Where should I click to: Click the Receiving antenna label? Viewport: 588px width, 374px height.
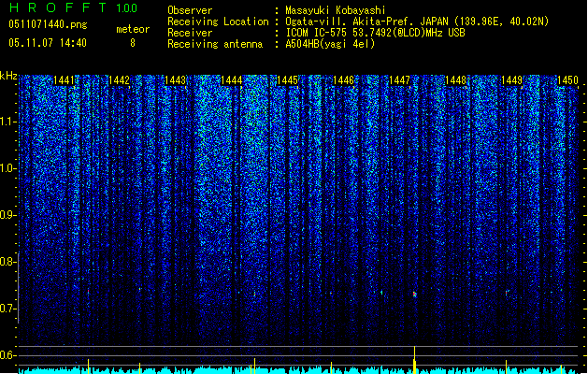[215, 44]
